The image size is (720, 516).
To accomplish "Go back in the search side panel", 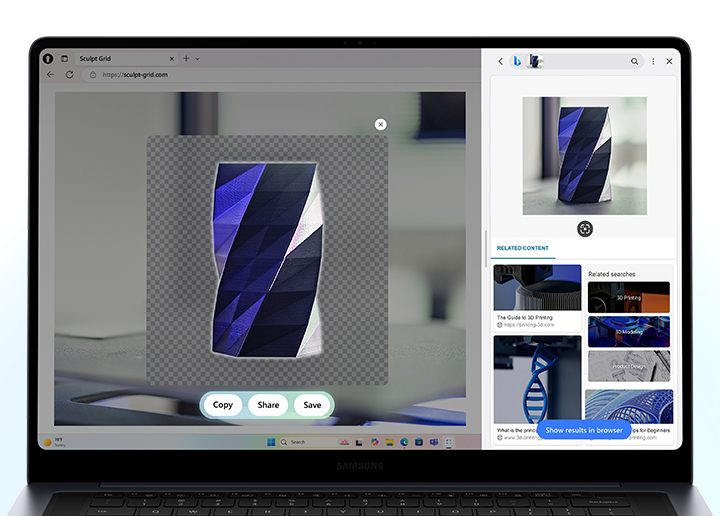I will [500, 61].
